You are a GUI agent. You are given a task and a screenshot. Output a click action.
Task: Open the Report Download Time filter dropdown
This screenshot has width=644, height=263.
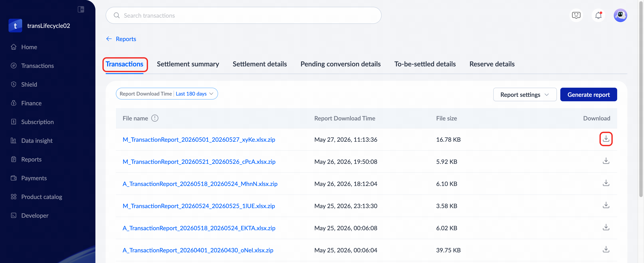point(167,94)
